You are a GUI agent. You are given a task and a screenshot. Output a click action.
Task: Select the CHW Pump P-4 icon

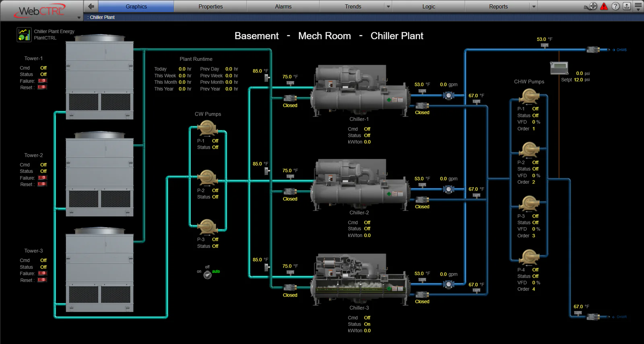529,257
